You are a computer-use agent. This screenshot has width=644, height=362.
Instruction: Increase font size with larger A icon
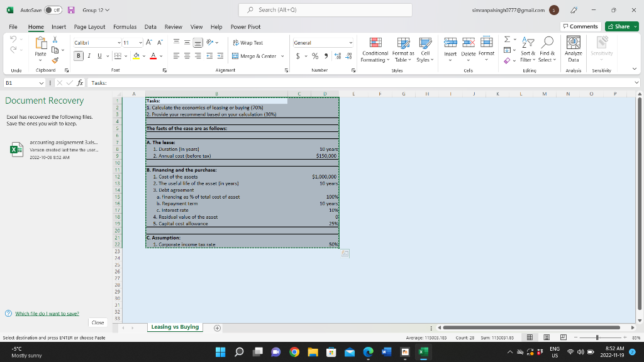149,42
